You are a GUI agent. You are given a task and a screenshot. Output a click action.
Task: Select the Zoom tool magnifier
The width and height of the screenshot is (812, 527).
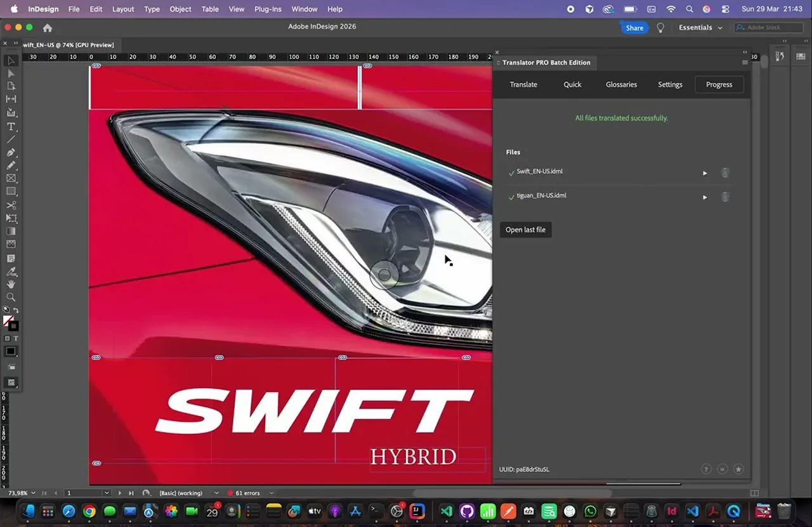coord(11,297)
